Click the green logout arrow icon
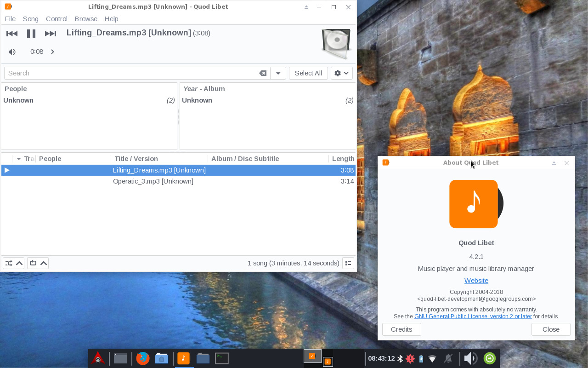The height and width of the screenshot is (368, 588). pyautogui.click(x=490, y=358)
